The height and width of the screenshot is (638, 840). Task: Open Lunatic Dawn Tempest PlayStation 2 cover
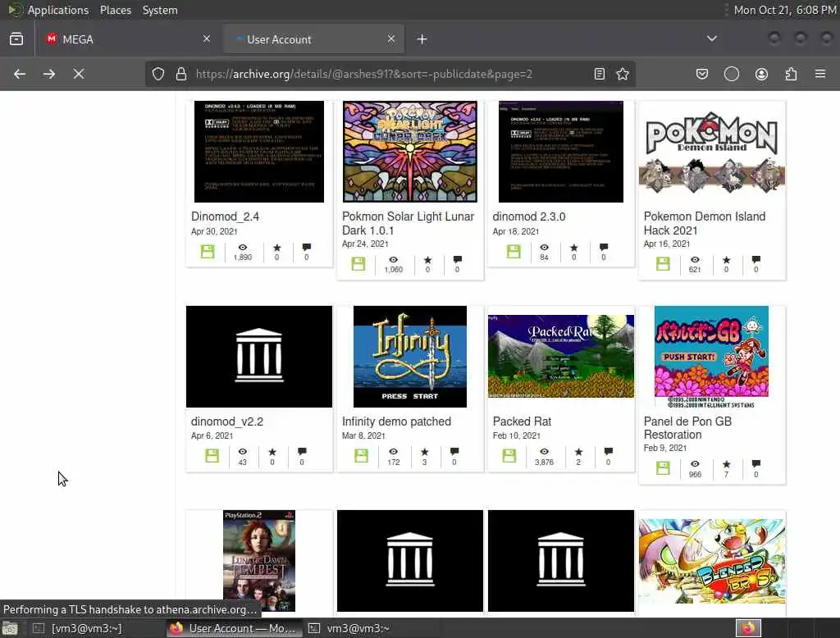point(258,561)
